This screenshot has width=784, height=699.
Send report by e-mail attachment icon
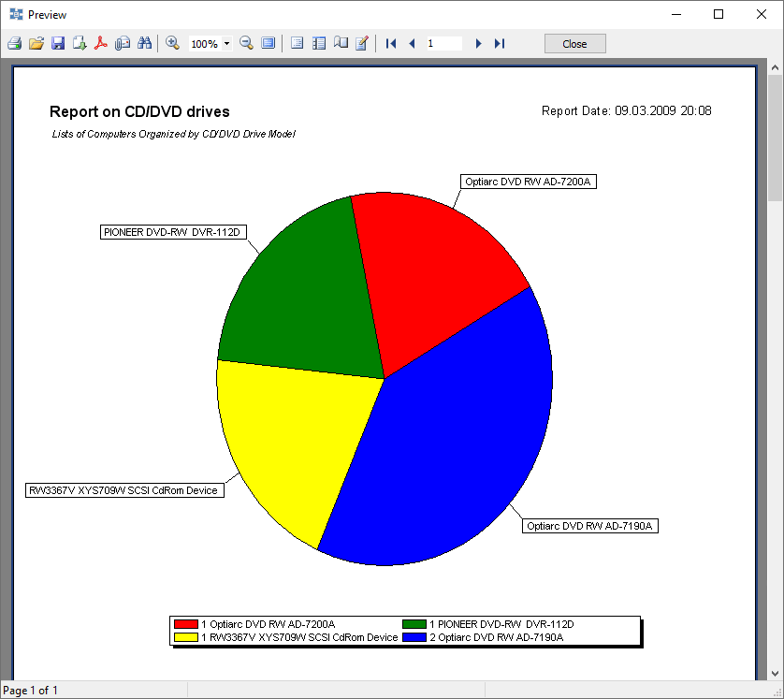click(x=123, y=43)
